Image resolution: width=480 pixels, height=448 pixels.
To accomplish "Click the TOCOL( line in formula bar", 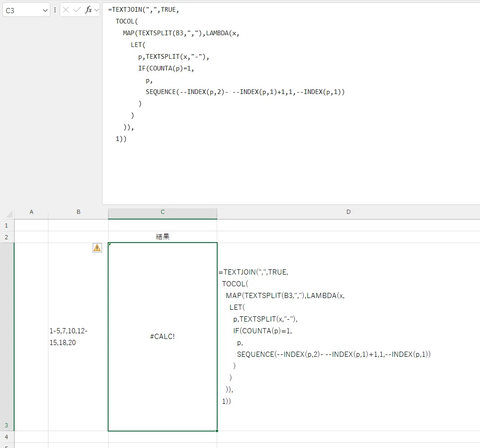I will [x=127, y=22].
